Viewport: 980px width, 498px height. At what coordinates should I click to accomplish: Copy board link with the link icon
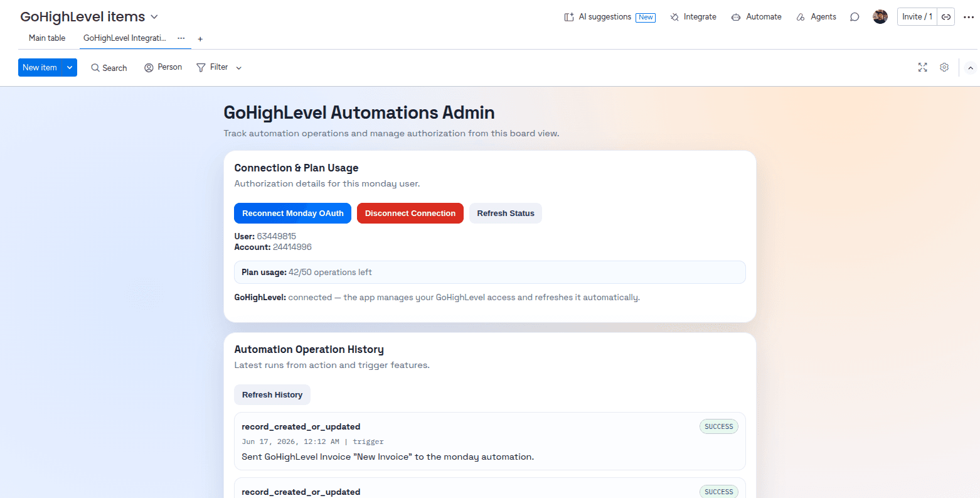(946, 17)
